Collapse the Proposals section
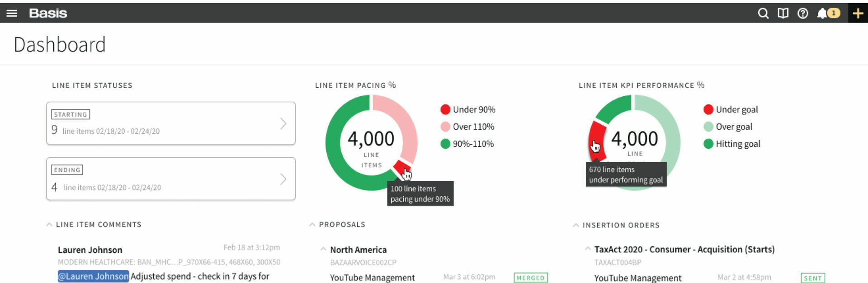868x283 pixels. tap(312, 224)
